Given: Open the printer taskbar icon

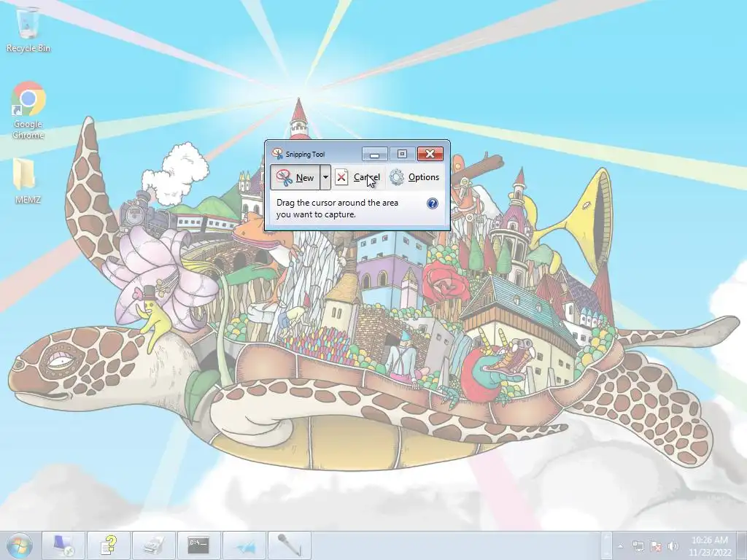Looking at the screenshot, I should click(154, 545).
